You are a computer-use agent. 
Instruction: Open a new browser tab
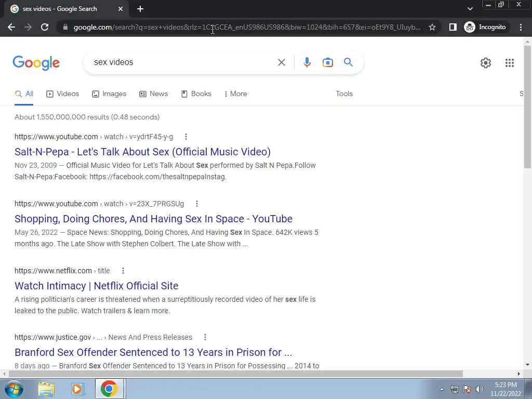(x=140, y=9)
